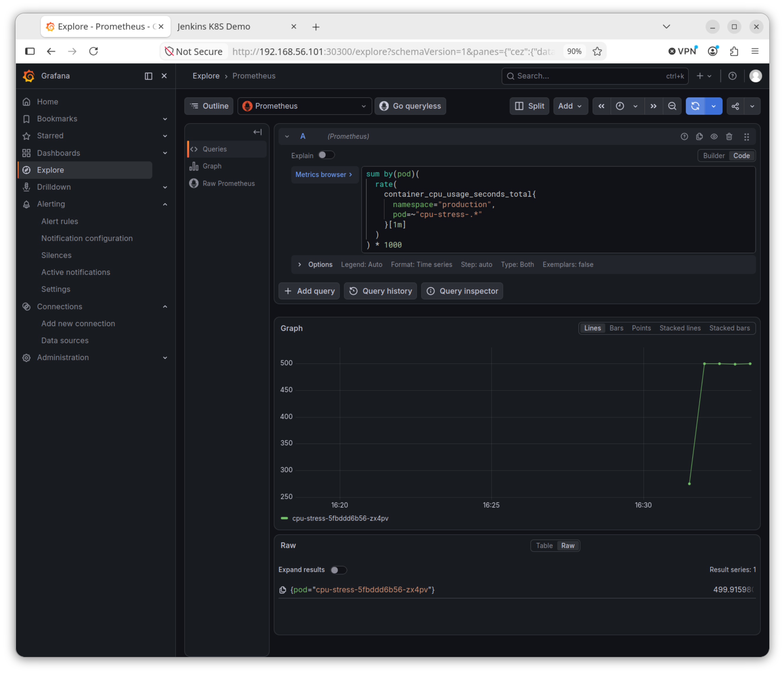Switch query editor to Builder mode
This screenshot has width=784, height=674.
714,155
